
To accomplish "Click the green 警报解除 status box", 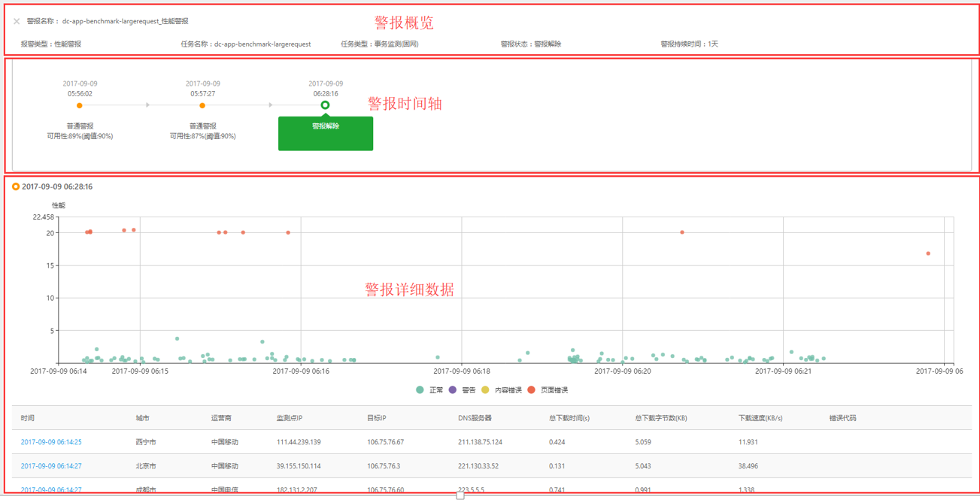I will coord(325,133).
